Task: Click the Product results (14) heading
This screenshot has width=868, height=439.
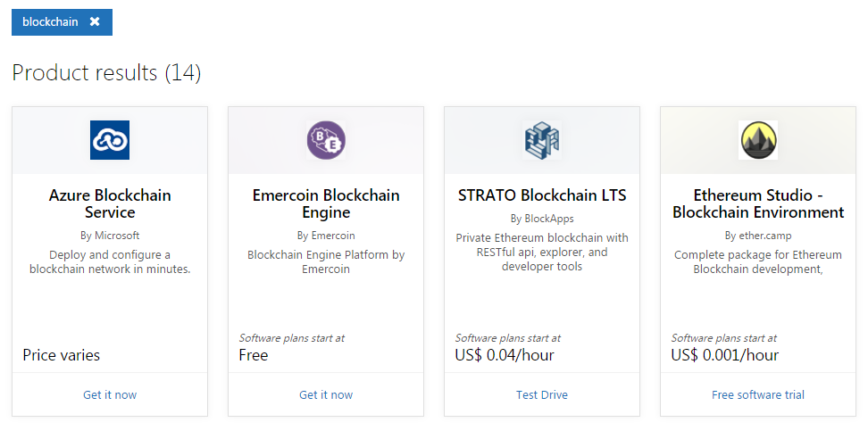Action: (x=106, y=73)
